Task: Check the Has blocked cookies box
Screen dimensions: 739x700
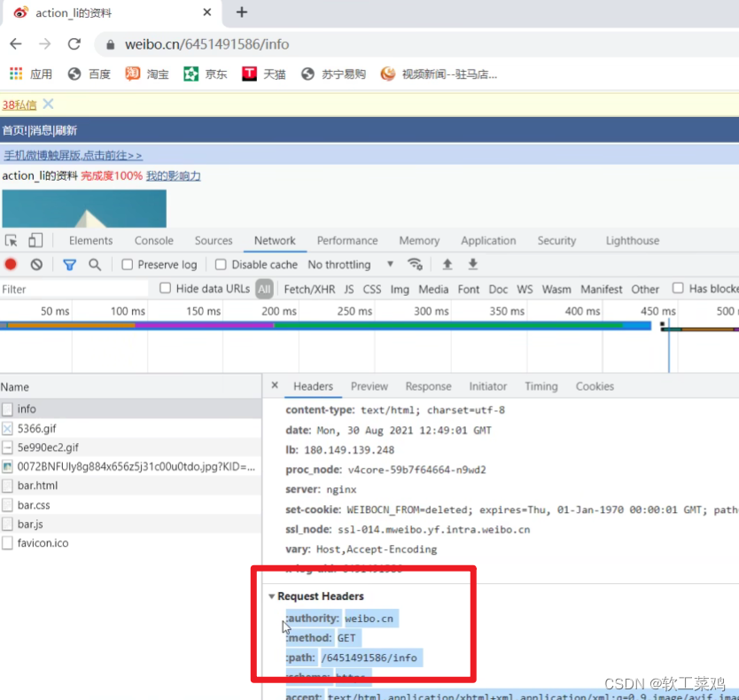Action: (x=678, y=288)
